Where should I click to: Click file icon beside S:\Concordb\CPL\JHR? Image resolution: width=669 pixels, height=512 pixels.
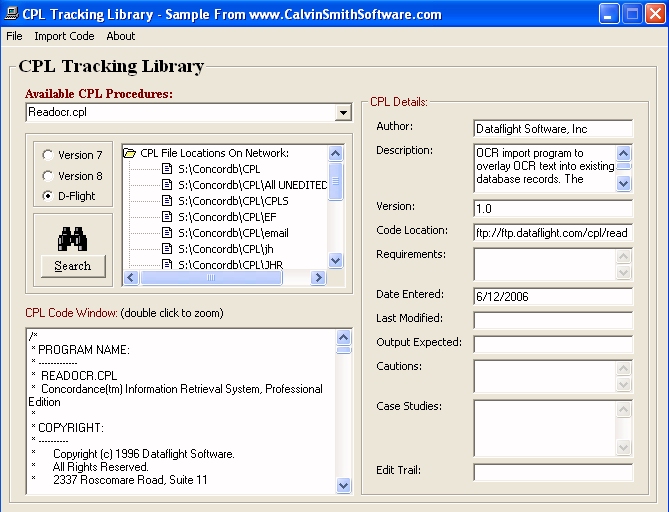168,265
